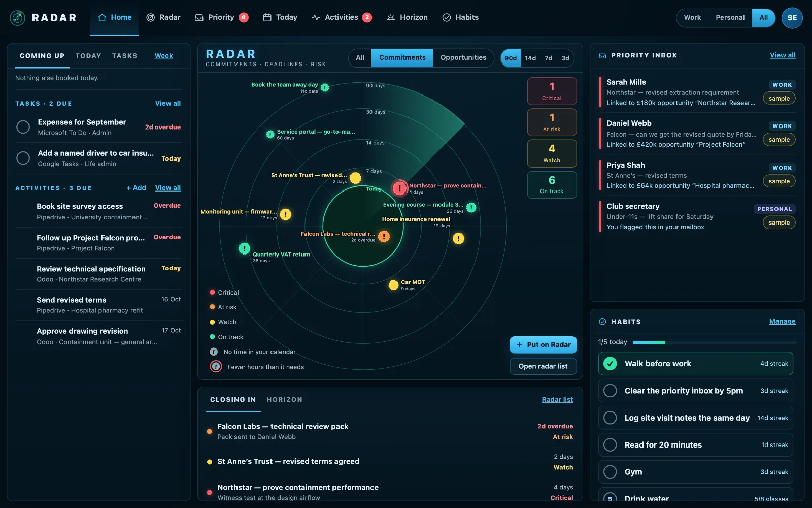Switch to the Tasks tab in Coming Up
The height and width of the screenshot is (508, 812).
click(x=124, y=56)
